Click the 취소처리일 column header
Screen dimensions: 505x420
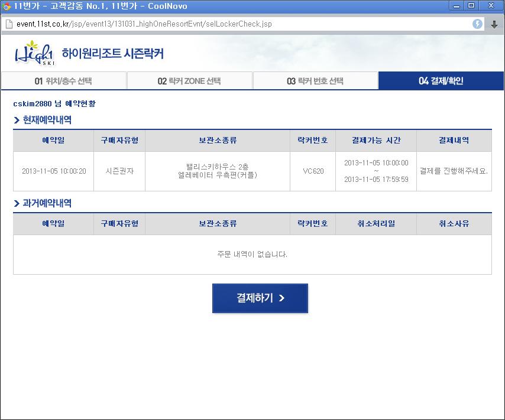tap(376, 224)
